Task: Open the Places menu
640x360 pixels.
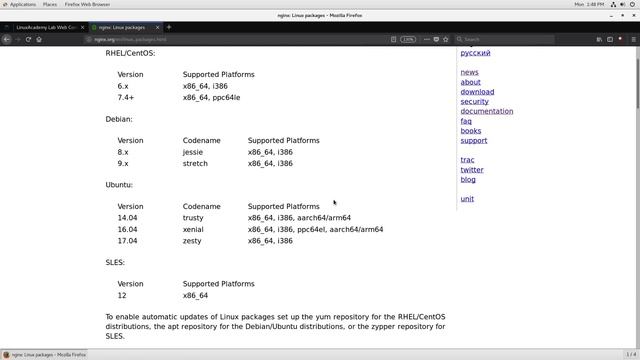Action: coord(50,4)
